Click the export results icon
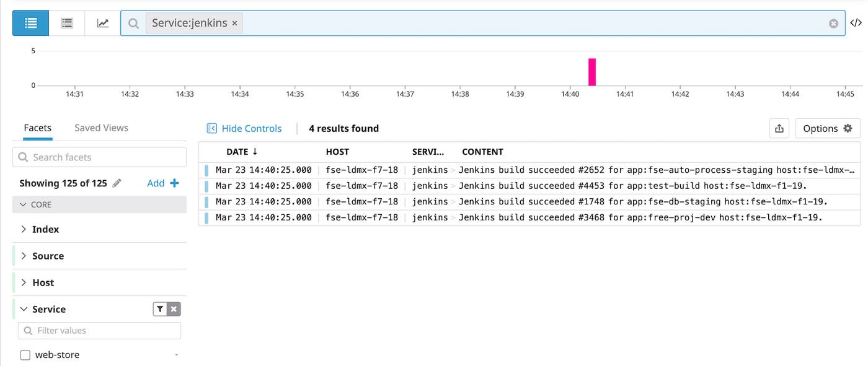Viewport: 868px width, 366px height. click(779, 128)
